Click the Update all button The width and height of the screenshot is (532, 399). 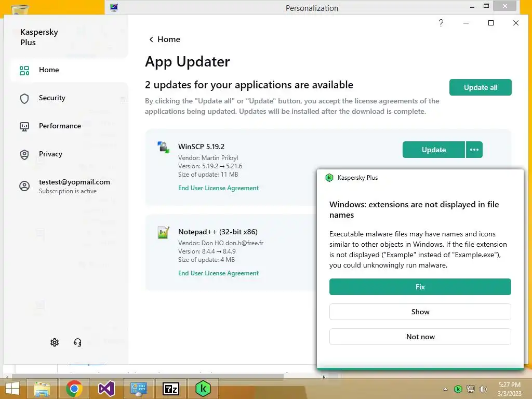pyautogui.click(x=481, y=87)
